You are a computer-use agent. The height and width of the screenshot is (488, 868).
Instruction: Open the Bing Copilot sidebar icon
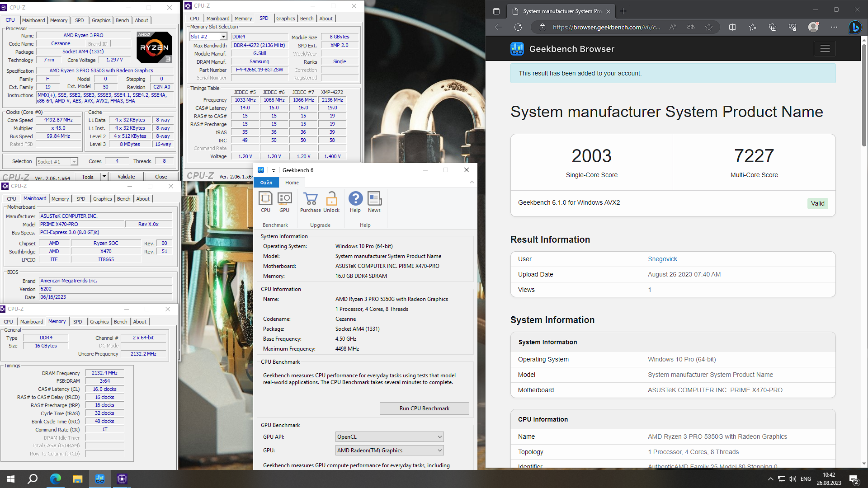click(855, 27)
